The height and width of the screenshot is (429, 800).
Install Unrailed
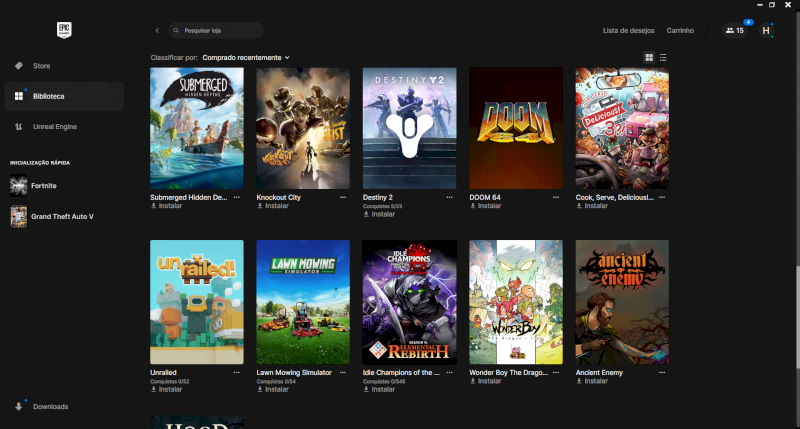point(166,390)
